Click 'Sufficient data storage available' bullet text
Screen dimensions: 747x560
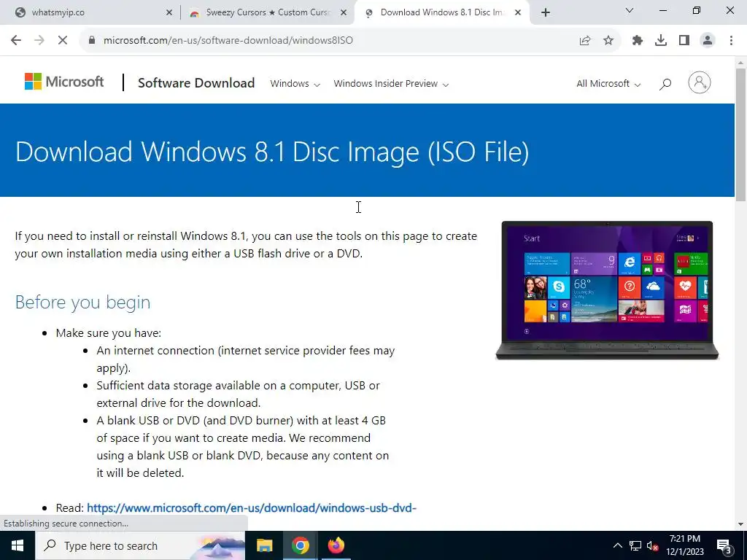[x=239, y=394]
